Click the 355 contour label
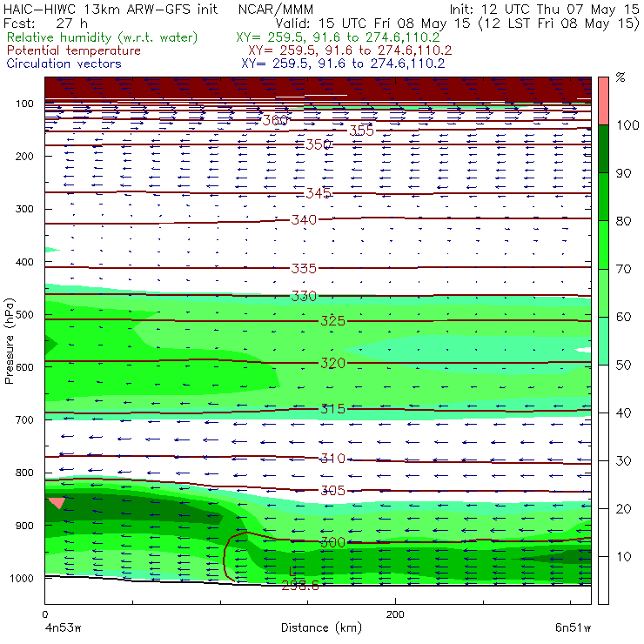The height and width of the screenshot is (644, 644). 361,131
